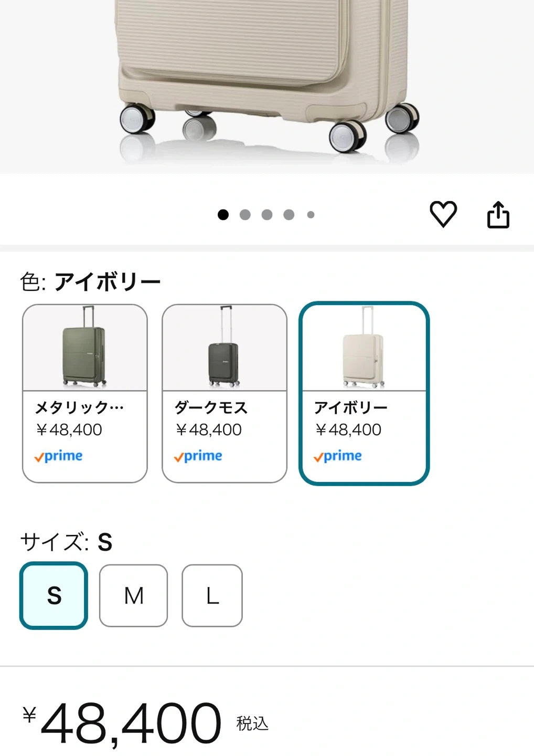Jump to third image dot
The height and width of the screenshot is (756, 534).
tap(267, 215)
